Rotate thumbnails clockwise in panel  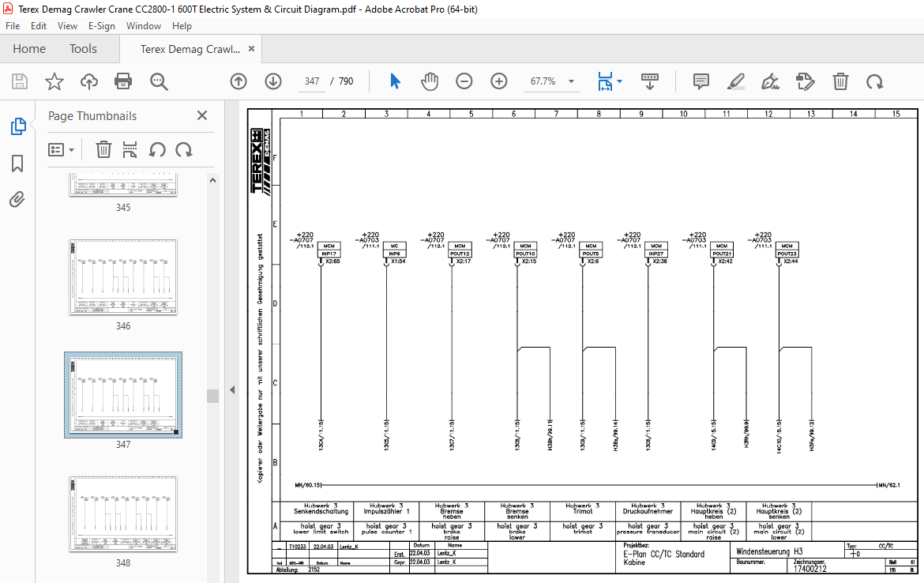(x=184, y=150)
